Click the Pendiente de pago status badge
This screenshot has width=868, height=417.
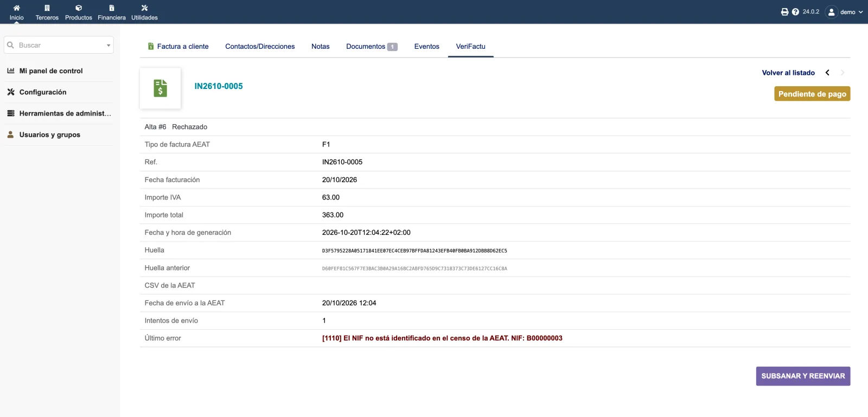[x=812, y=94]
